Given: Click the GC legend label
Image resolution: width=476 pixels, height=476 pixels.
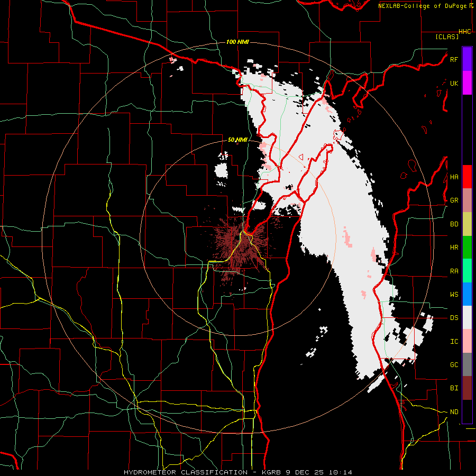Looking at the screenshot, I should click(x=454, y=364).
